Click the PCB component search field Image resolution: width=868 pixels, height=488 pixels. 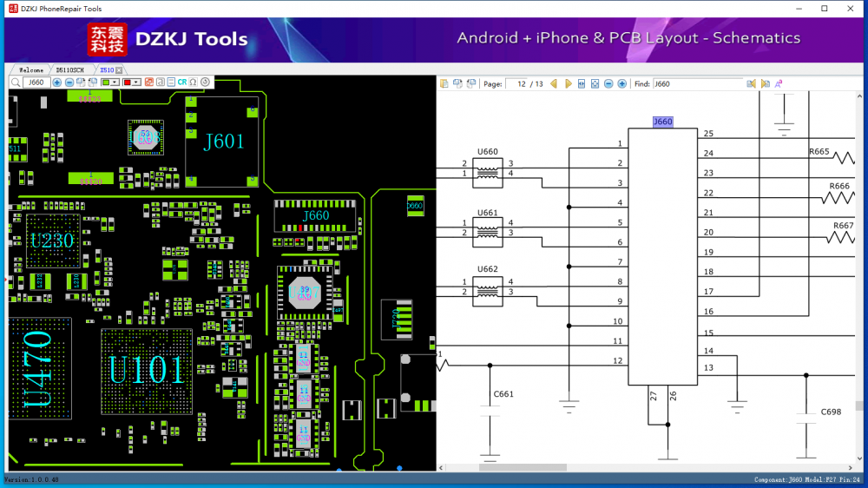36,82
